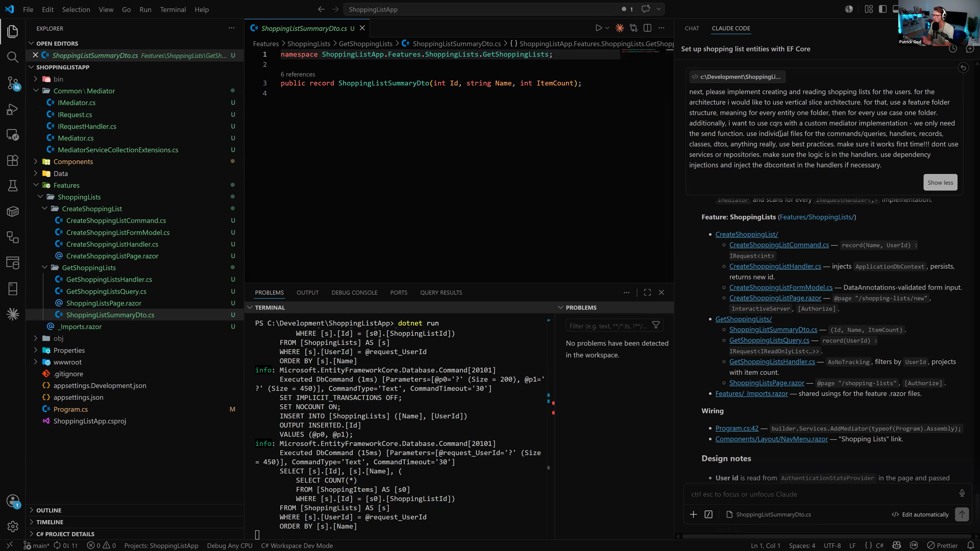The height and width of the screenshot is (551, 980).
Task: Click the slash command icon in Claude panel
Action: (708, 515)
